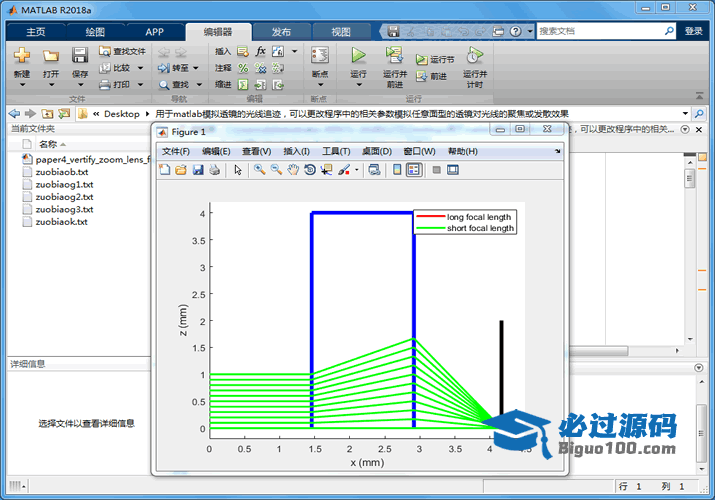Switch to the Publish (发布) tab
The image size is (715, 500).
click(x=281, y=32)
